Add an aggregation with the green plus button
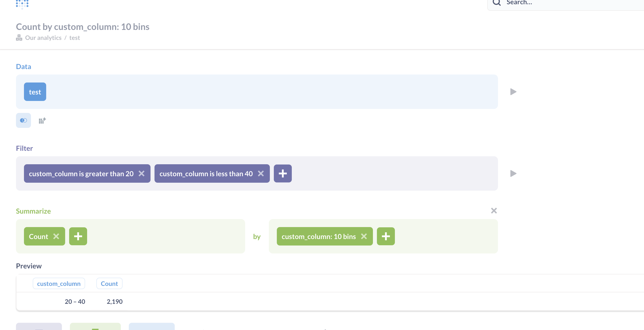The width and height of the screenshot is (644, 330). point(78,236)
